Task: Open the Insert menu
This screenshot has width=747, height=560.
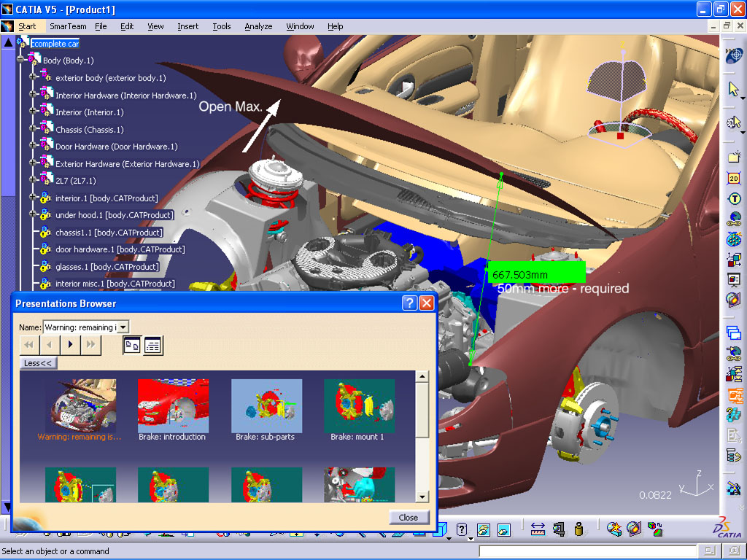Action: (x=187, y=26)
